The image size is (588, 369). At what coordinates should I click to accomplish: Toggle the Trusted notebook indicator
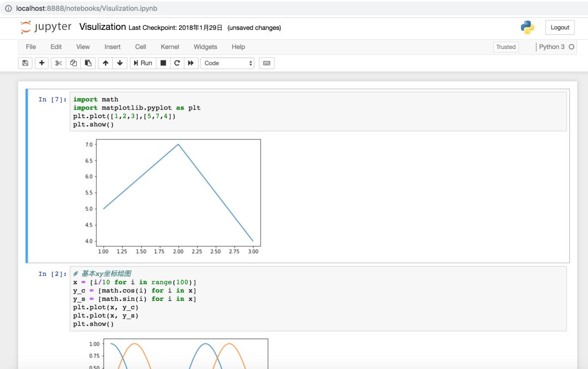coord(506,47)
